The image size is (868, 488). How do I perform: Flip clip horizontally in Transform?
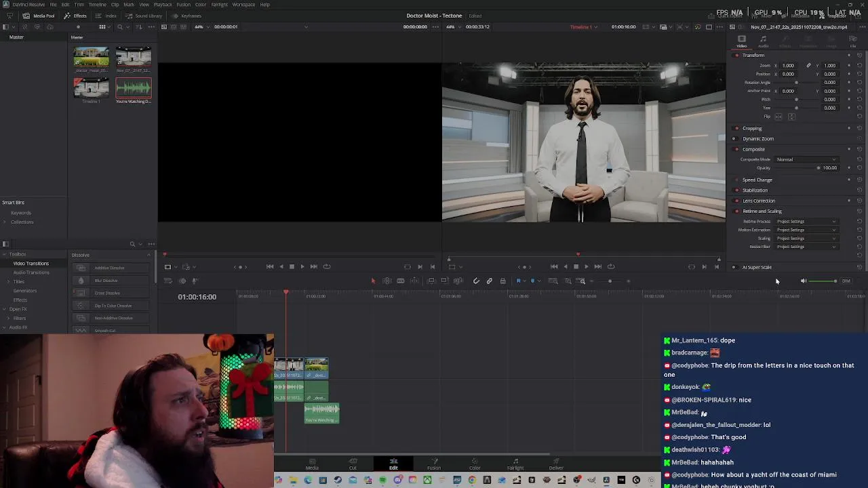[x=778, y=117]
